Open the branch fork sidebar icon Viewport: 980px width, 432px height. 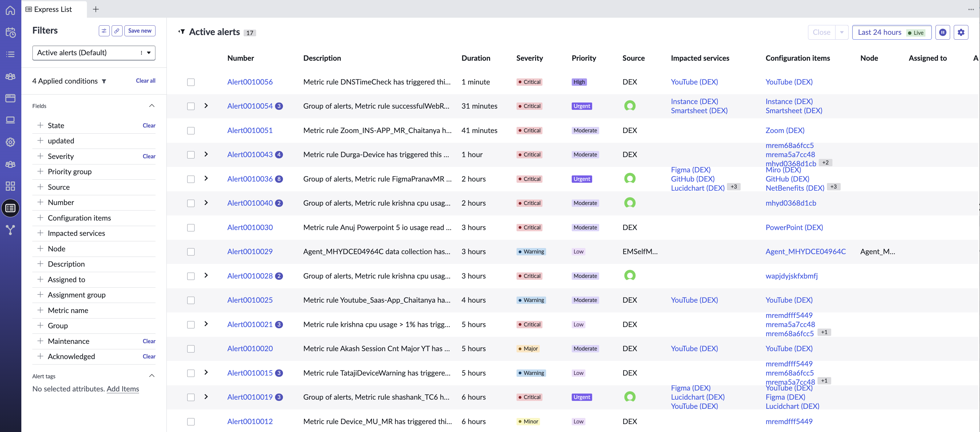click(x=10, y=230)
